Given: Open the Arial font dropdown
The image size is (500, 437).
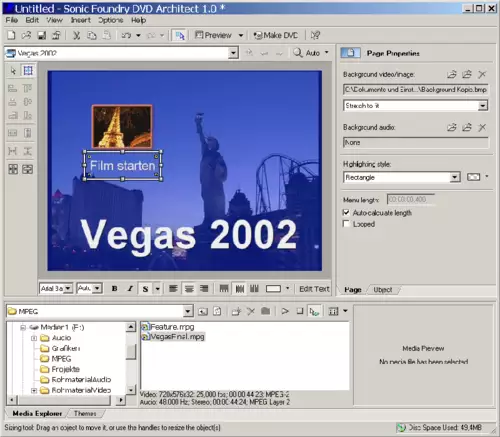Looking at the screenshot, I should 68,288.
